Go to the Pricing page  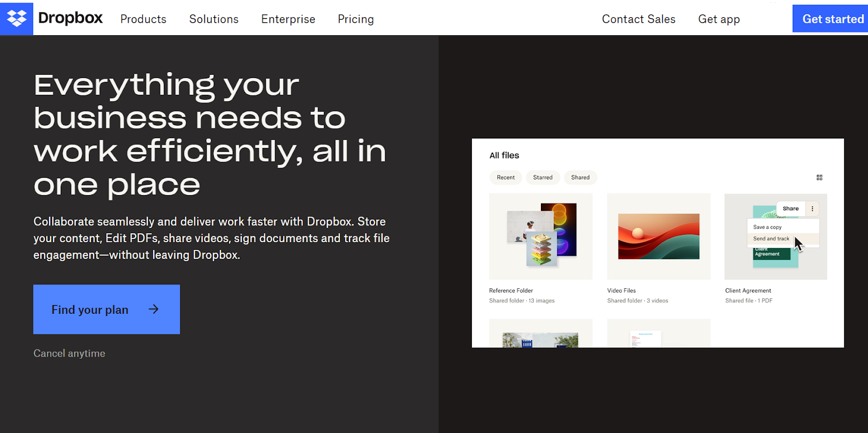click(x=356, y=19)
